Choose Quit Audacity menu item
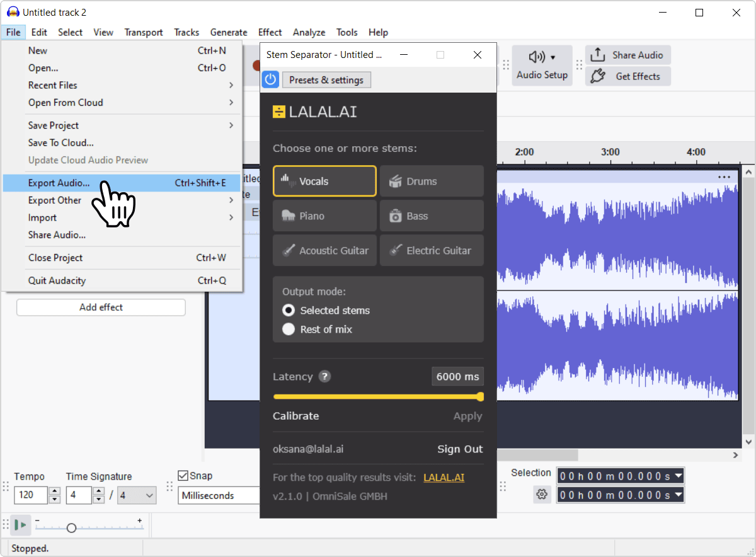The width and height of the screenshot is (756, 557). (122, 280)
